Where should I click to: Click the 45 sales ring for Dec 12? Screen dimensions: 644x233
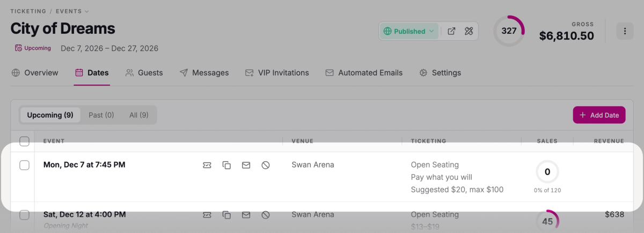547,221
